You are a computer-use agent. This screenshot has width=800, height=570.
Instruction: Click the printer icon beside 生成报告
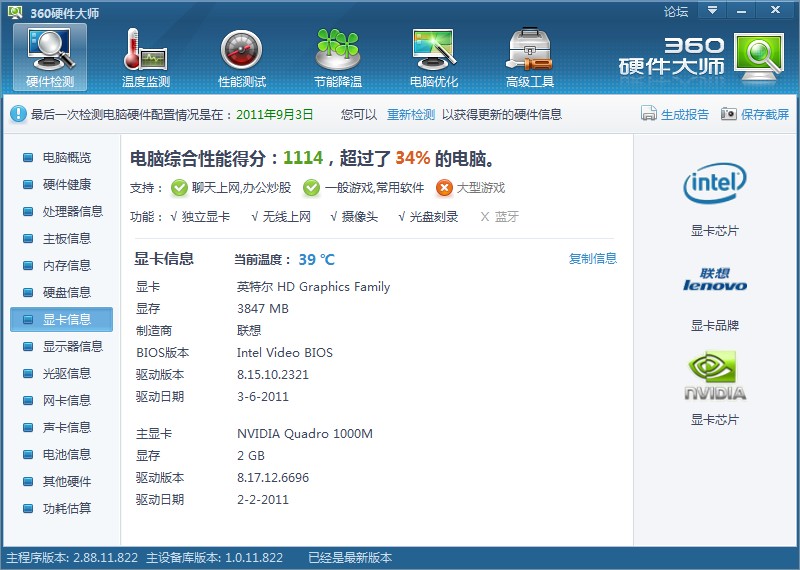click(648, 113)
